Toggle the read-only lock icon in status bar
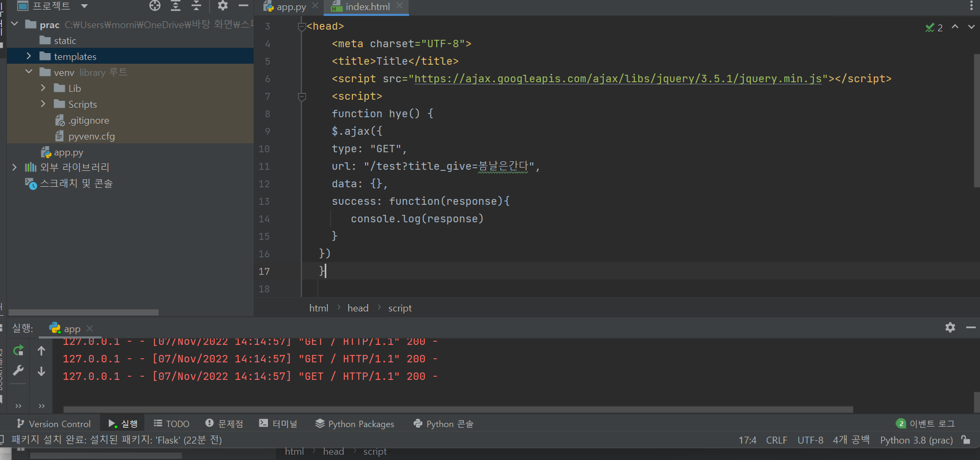Image resolution: width=980 pixels, height=460 pixels. coord(966,440)
